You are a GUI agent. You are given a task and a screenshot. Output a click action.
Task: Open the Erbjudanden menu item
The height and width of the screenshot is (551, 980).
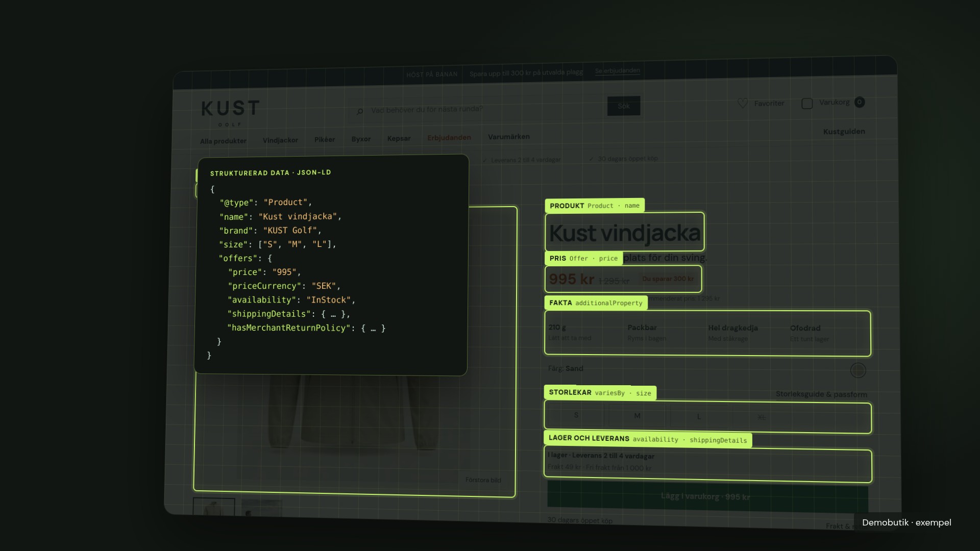[449, 137]
